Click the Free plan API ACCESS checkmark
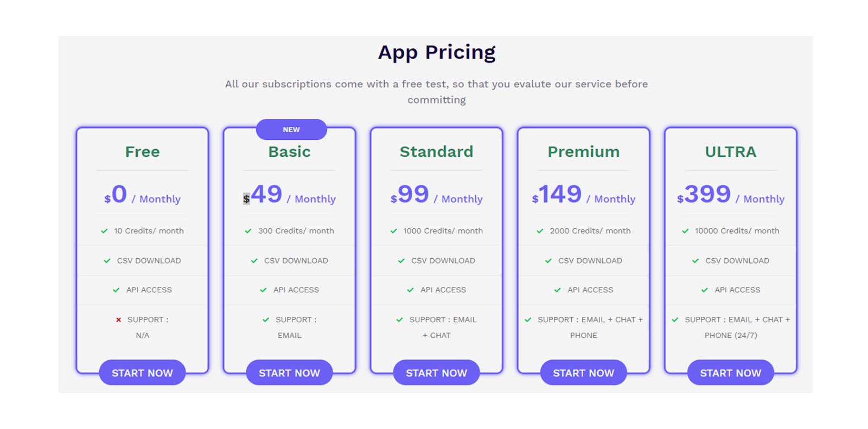This screenshot has width=868, height=429. pos(116,290)
